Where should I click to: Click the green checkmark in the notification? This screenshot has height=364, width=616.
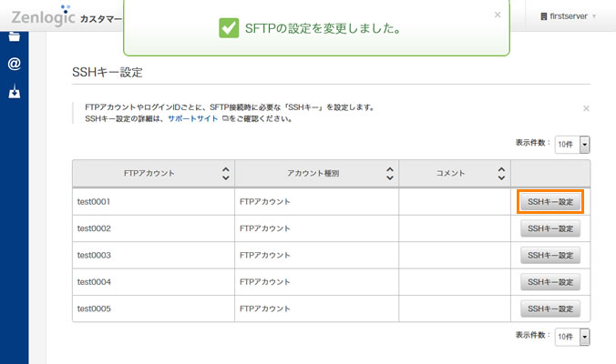229,28
